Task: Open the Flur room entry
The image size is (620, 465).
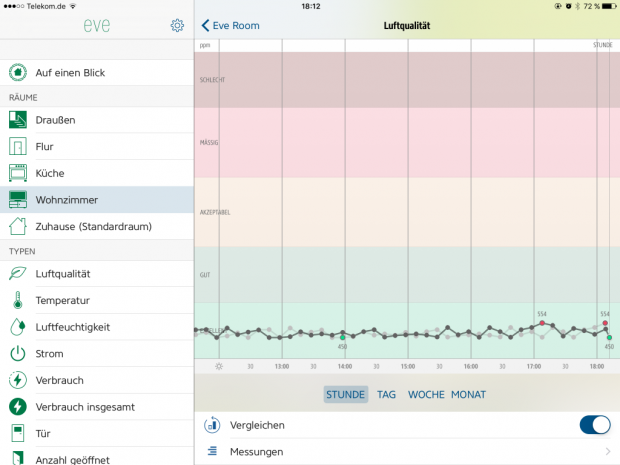Action: [x=97, y=146]
